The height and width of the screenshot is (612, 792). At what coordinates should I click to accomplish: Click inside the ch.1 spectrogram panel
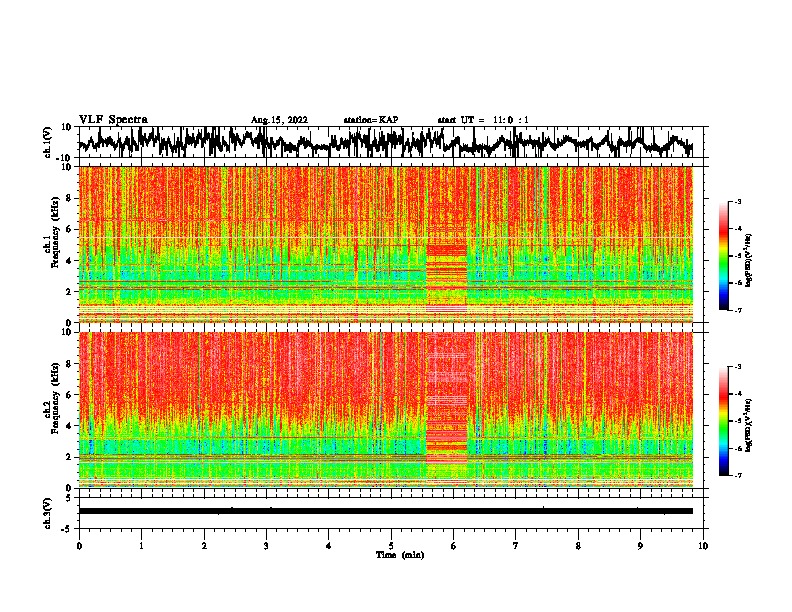pos(386,244)
